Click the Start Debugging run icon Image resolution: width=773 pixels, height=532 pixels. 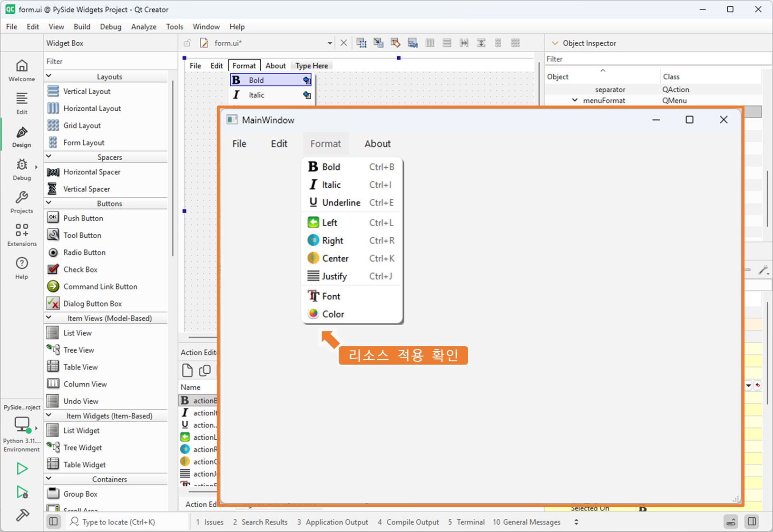click(x=22, y=492)
